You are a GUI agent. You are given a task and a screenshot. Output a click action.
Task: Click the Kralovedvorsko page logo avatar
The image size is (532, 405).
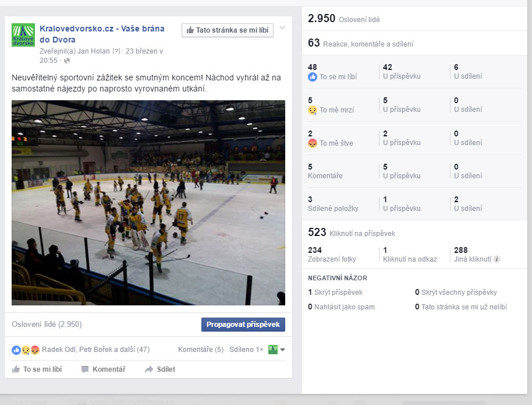23,35
